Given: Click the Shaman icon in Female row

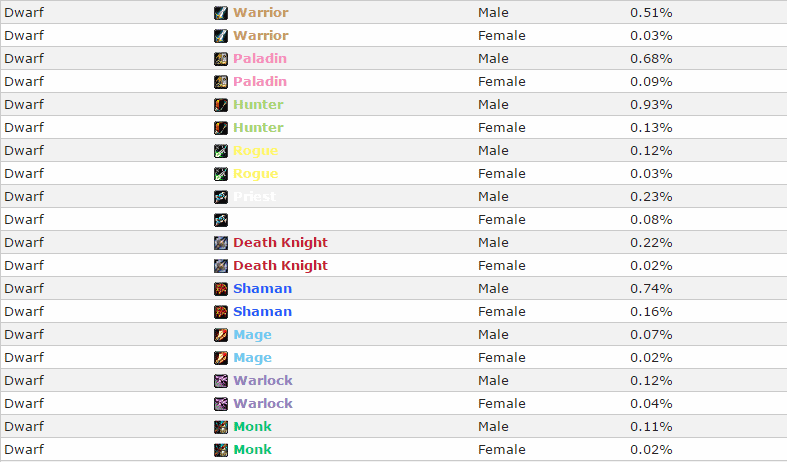Looking at the screenshot, I should point(221,312).
